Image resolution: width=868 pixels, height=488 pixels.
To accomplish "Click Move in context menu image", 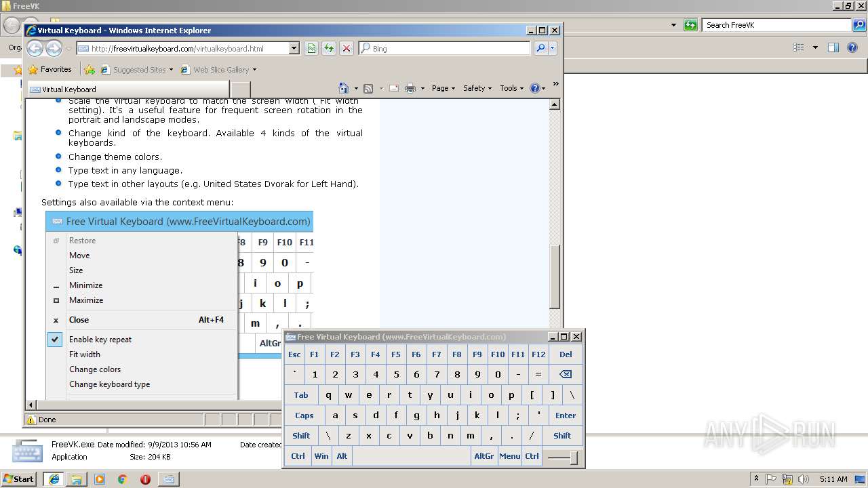I will pos(79,256).
